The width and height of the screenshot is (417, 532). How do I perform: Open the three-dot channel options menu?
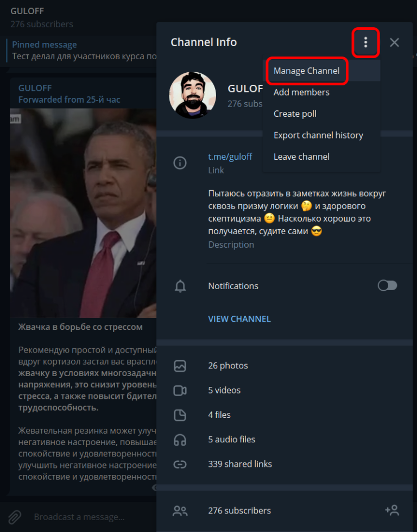pyautogui.click(x=365, y=42)
